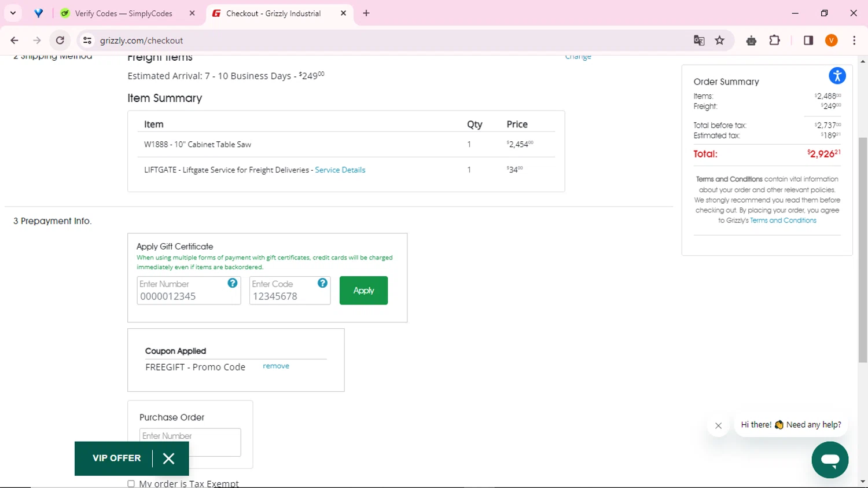
Task: Open the VIP OFFER banner
Action: pyautogui.click(x=116, y=458)
